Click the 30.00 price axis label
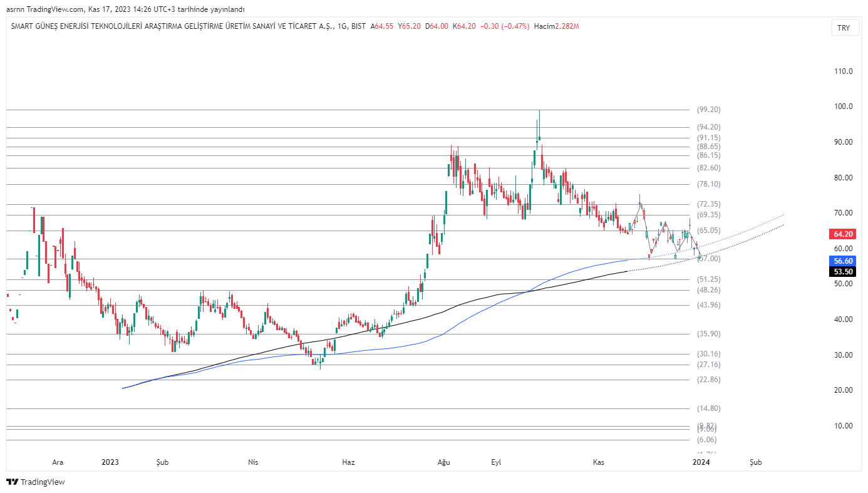 click(842, 355)
